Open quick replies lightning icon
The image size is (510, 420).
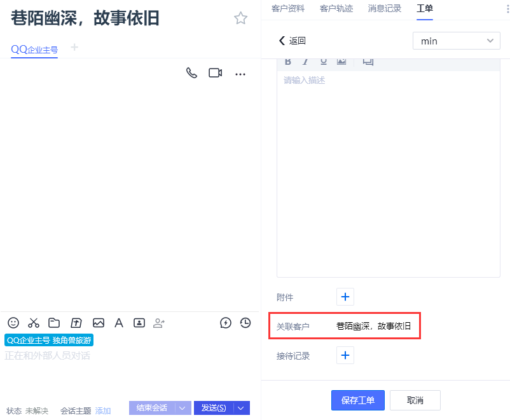[x=225, y=323]
